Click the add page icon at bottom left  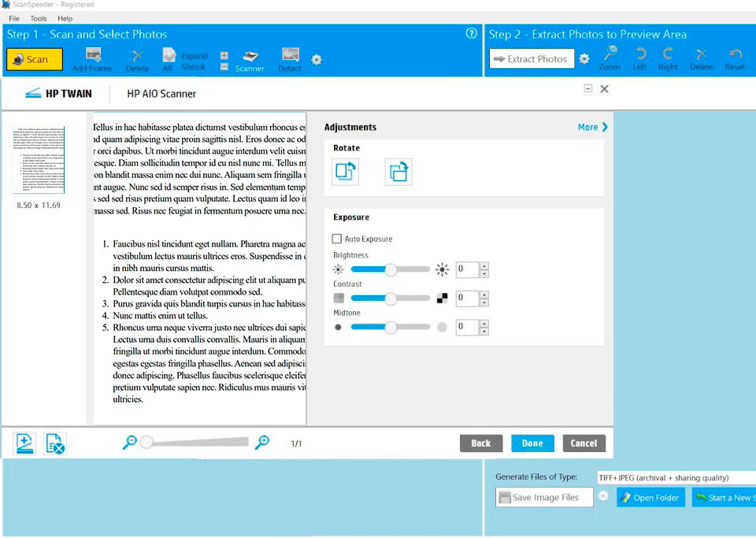(24, 443)
